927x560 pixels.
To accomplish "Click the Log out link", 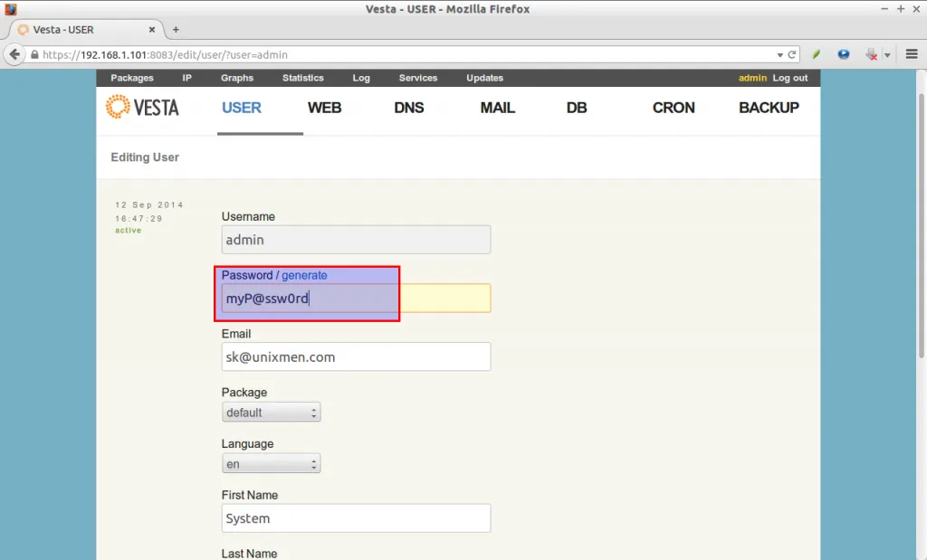I will (x=789, y=78).
